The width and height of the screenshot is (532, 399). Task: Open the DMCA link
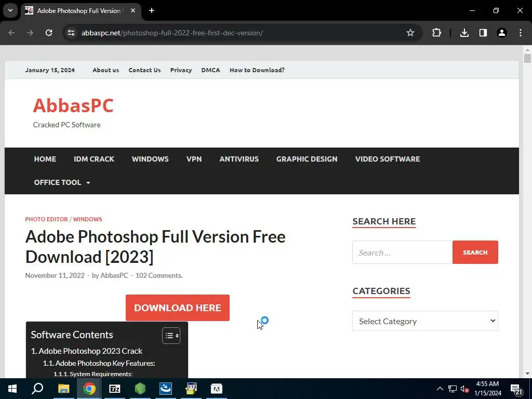[211, 70]
